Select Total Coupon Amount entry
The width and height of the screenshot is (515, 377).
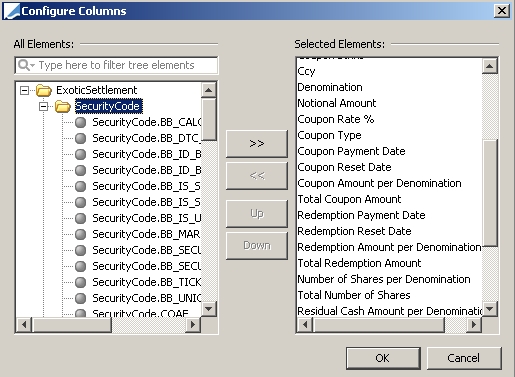click(x=349, y=199)
